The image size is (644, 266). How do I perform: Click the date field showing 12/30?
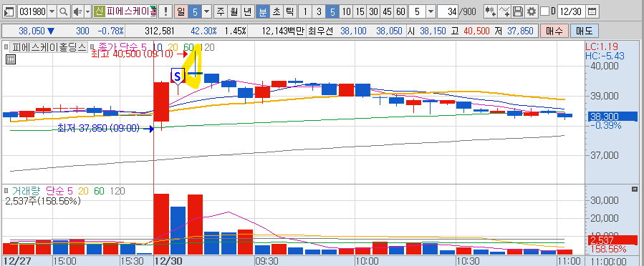click(x=571, y=11)
